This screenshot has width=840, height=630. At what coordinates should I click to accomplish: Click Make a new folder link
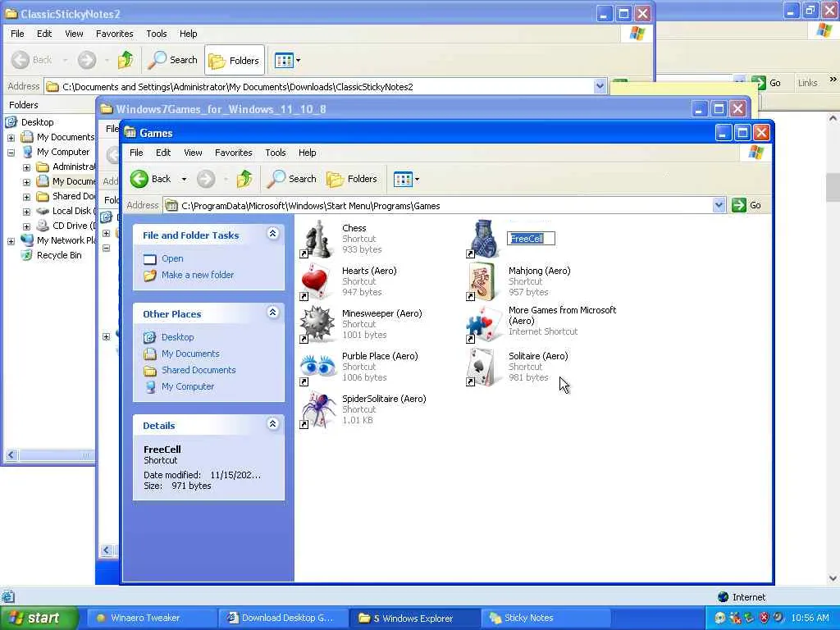click(x=198, y=275)
